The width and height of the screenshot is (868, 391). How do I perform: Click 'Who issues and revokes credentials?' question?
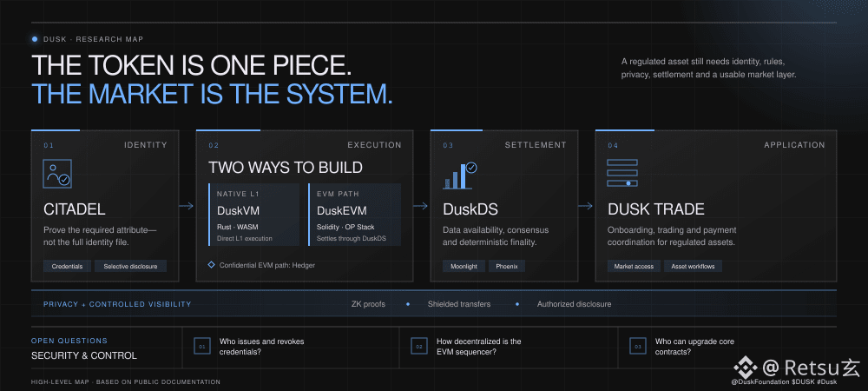pos(262,347)
